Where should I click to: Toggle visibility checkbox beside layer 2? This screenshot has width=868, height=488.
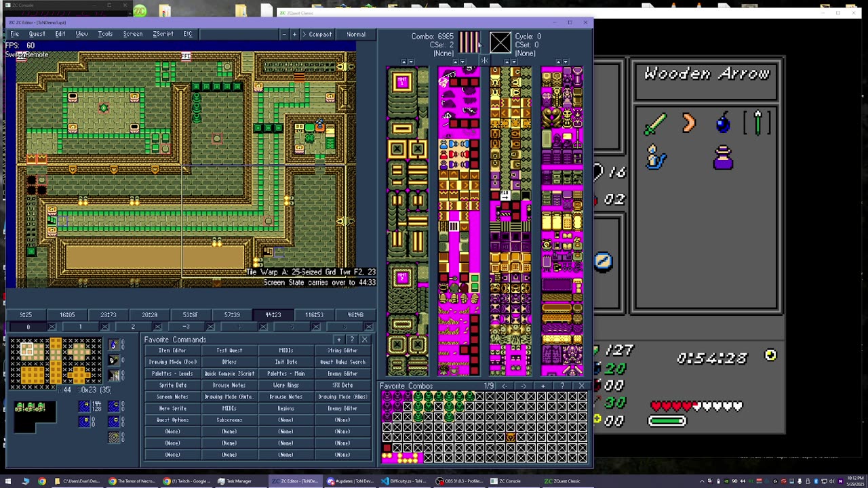pyautogui.click(x=157, y=327)
